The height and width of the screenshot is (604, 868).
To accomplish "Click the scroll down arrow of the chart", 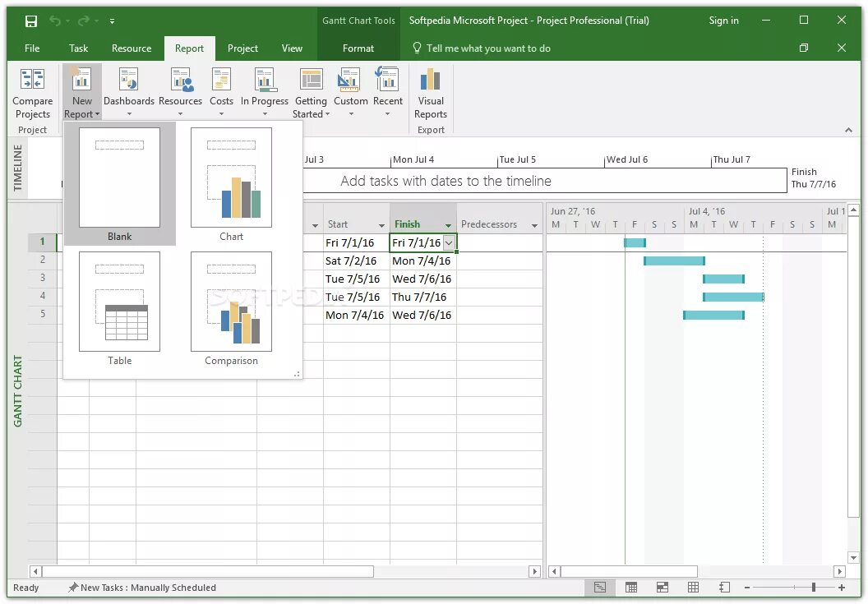I will pyautogui.click(x=853, y=557).
